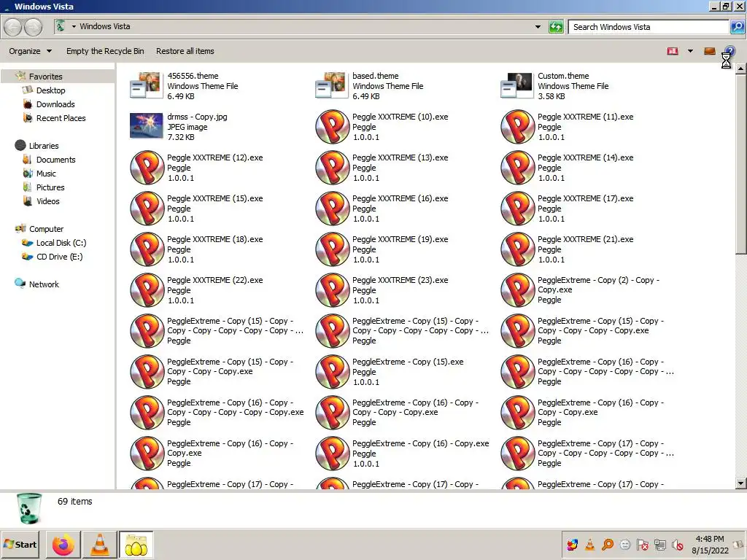Select Peggle XXXTREME (11).exe icon
The width and height of the screenshot is (747, 560).
(517, 127)
